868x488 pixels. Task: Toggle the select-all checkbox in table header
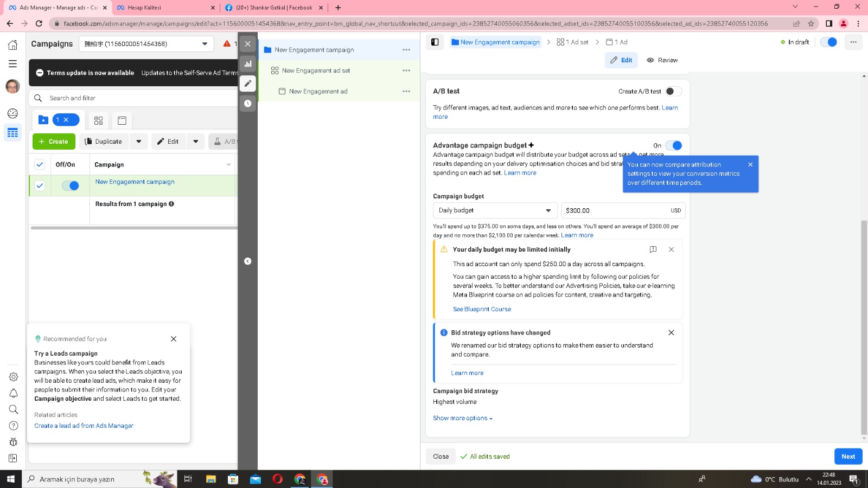(x=40, y=164)
